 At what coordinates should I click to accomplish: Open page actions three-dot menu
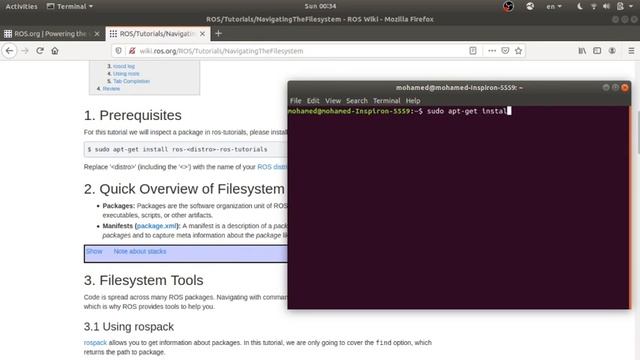pos(492,51)
